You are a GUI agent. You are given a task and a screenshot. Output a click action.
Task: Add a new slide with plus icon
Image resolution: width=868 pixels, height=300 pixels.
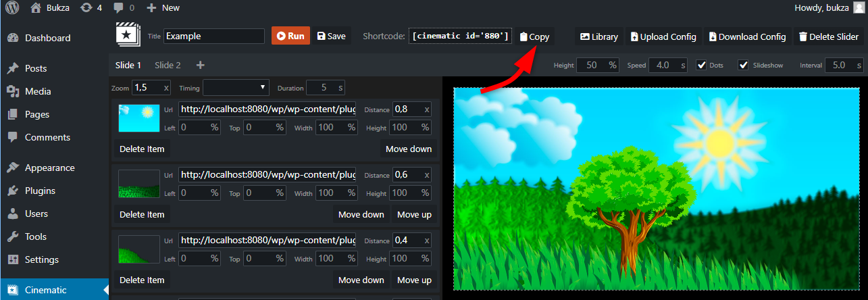coord(200,66)
